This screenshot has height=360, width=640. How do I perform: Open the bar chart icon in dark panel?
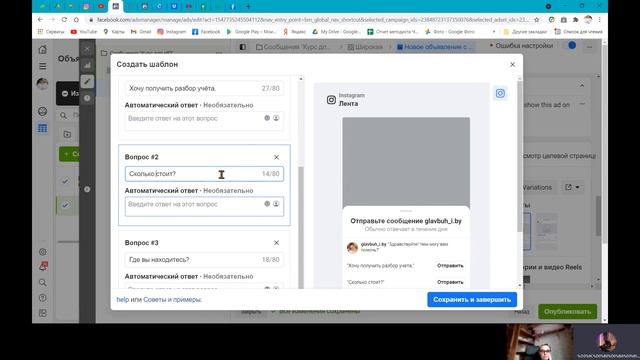coord(87,65)
